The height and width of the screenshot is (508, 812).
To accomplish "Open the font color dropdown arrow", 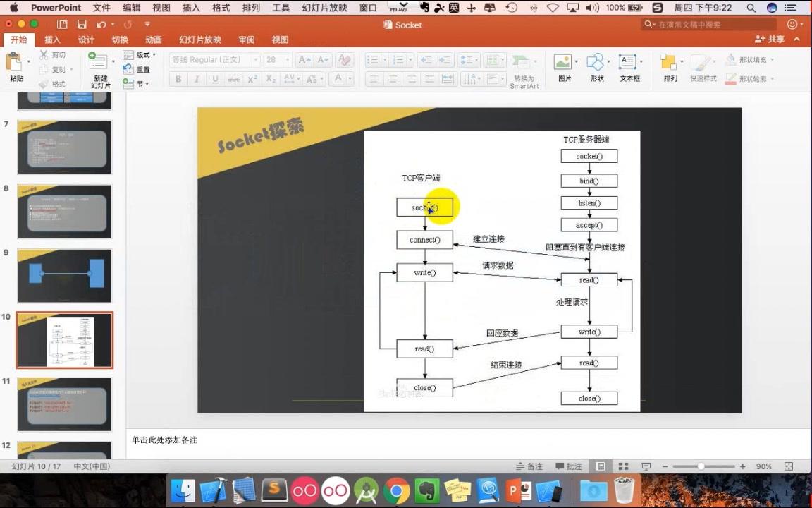I will tap(349, 79).
